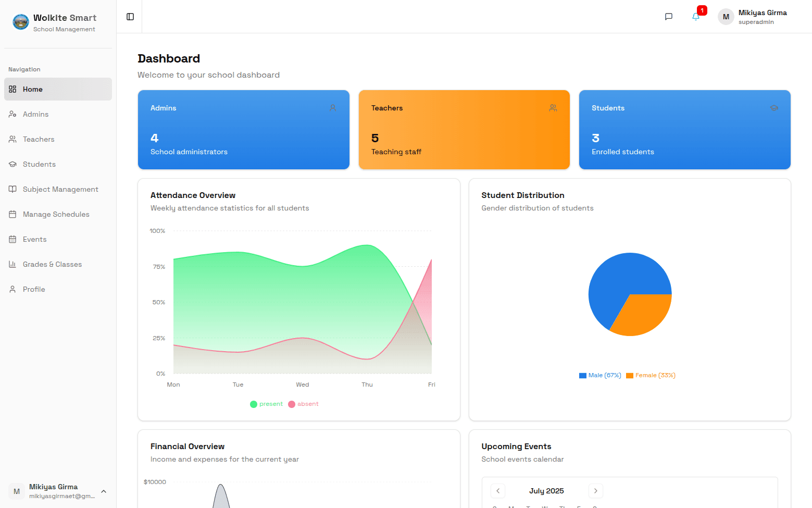This screenshot has width=812, height=508.
Task: Go to next month in calendar
Action: click(596, 491)
